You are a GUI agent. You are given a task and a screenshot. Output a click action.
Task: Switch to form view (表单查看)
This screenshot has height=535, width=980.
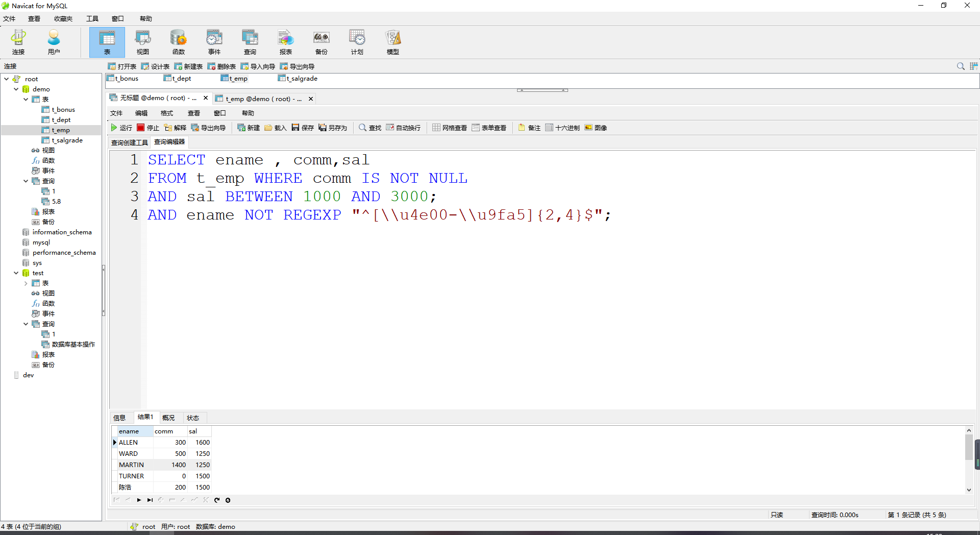tap(489, 128)
